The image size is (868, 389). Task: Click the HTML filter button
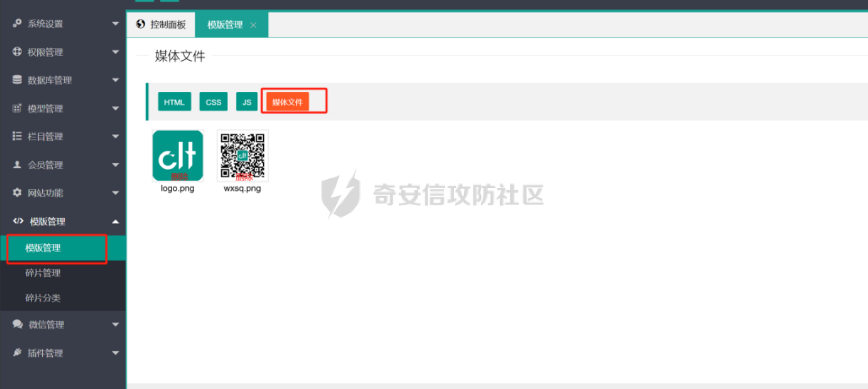[174, 102]
